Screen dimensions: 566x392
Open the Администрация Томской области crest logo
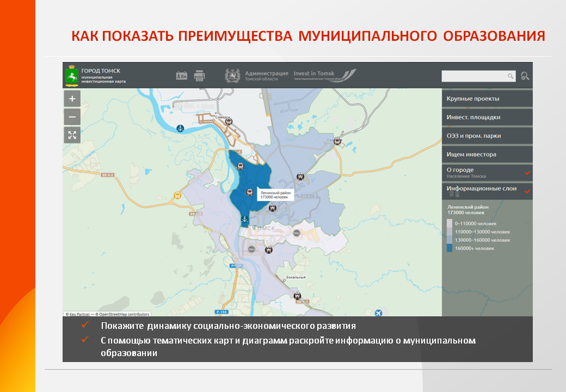tap(232, 76)
